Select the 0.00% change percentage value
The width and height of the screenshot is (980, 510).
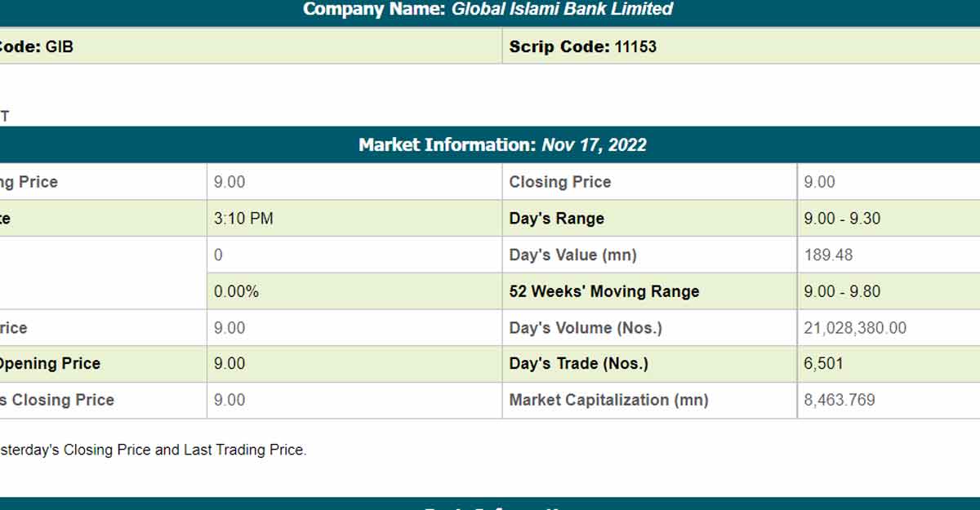coord(236,291)
